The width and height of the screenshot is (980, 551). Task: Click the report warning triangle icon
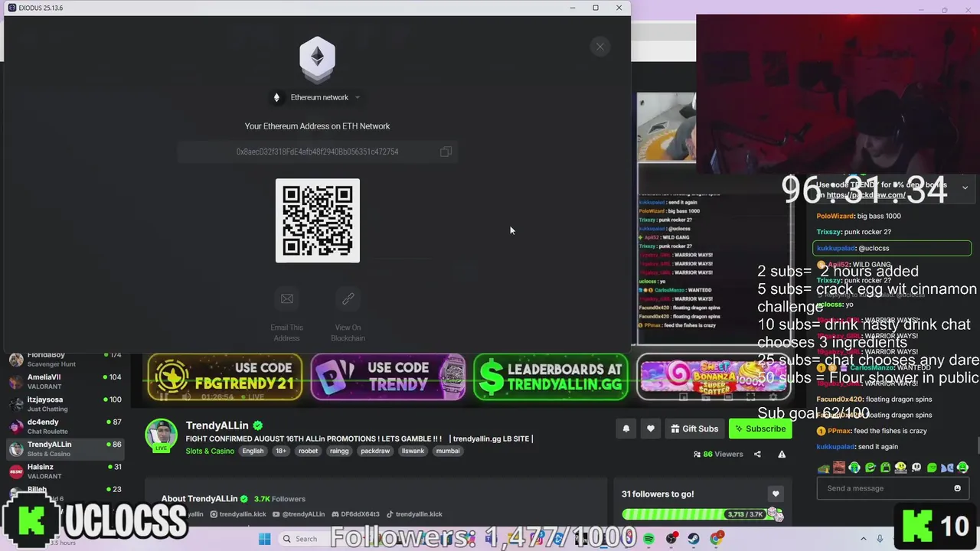tap(782, 454)
